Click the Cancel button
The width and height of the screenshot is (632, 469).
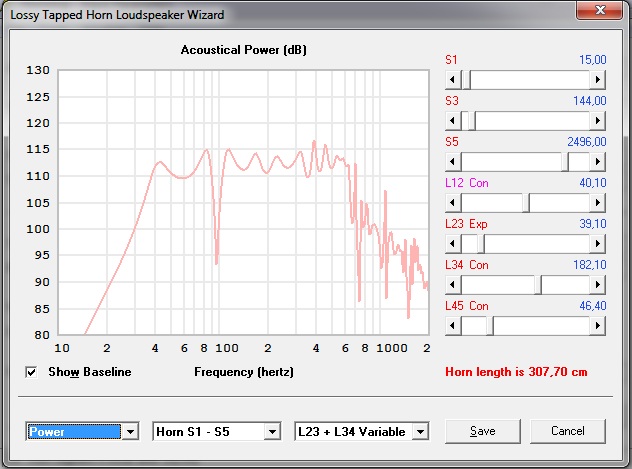pos(568,431)
